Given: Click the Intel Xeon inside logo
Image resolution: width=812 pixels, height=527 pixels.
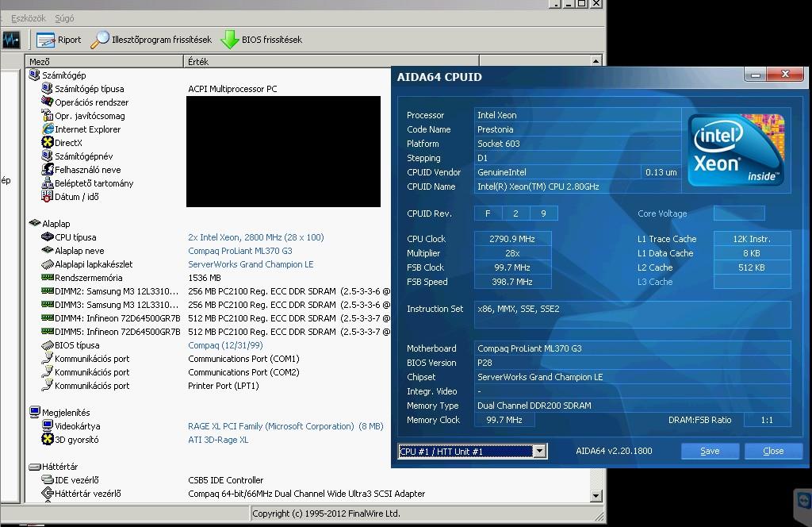Looking at the screenshot, I should coord(736,150).
